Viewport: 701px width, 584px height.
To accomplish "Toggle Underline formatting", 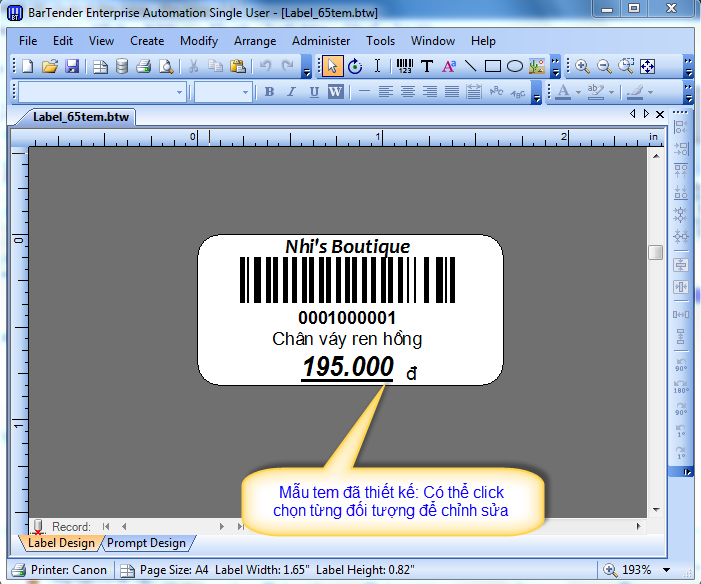I will click(x=313, y=92).
